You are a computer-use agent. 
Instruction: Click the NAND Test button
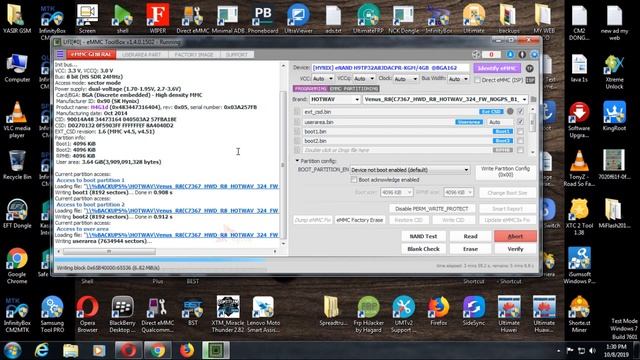click(x=423, y=236)
